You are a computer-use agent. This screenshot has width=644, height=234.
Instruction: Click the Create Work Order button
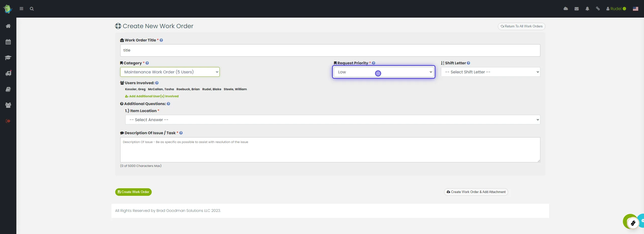click(x=133, y=192)
